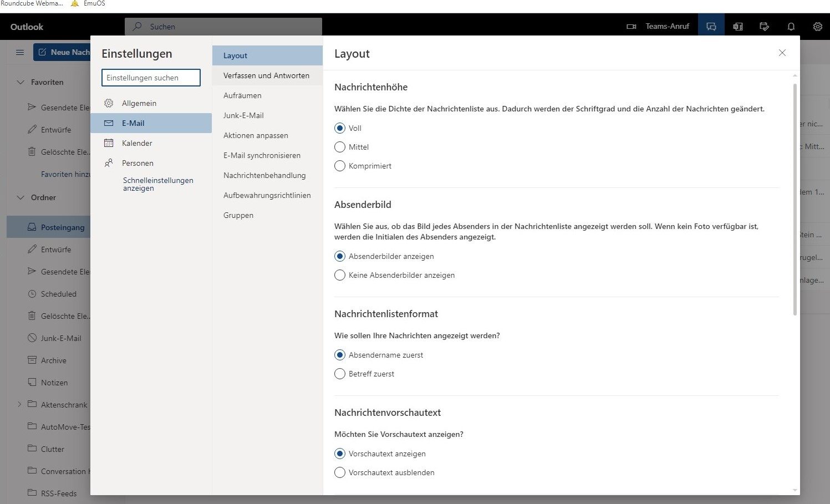830x504 pixels.
Task: Open the Teams-Anruf video call icon
Action: 631,27
